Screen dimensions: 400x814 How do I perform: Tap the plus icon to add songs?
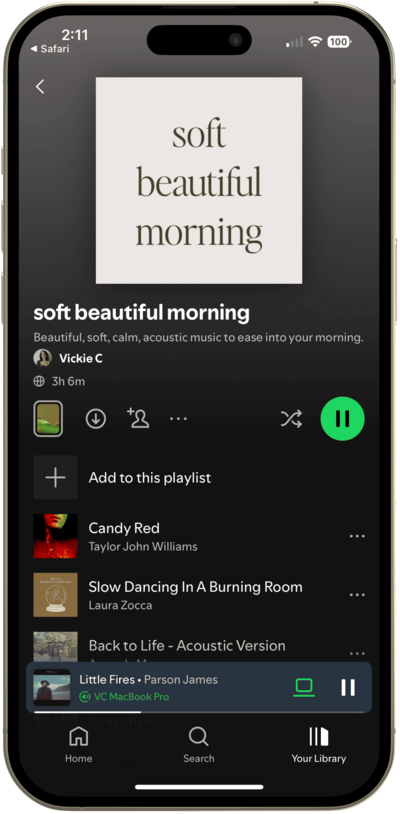click(x=56, y=478)
